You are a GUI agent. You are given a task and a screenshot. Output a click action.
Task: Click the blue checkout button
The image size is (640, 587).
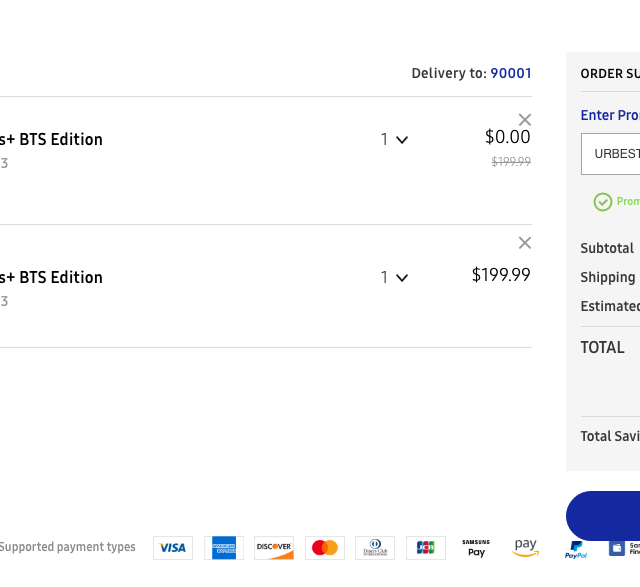click(x=604, y=516)
